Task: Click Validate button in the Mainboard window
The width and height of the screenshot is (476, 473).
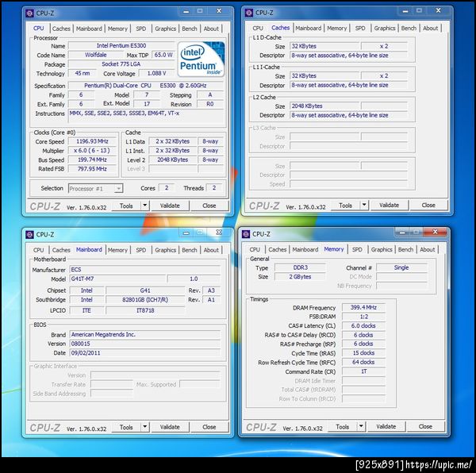Action: (x=170, y=427)
